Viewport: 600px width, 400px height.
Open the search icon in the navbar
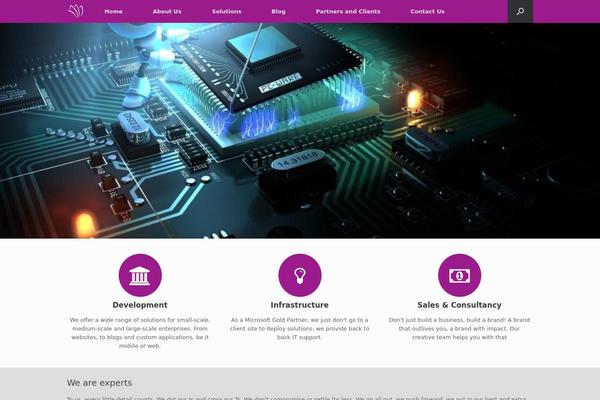(x=520, y=11)
